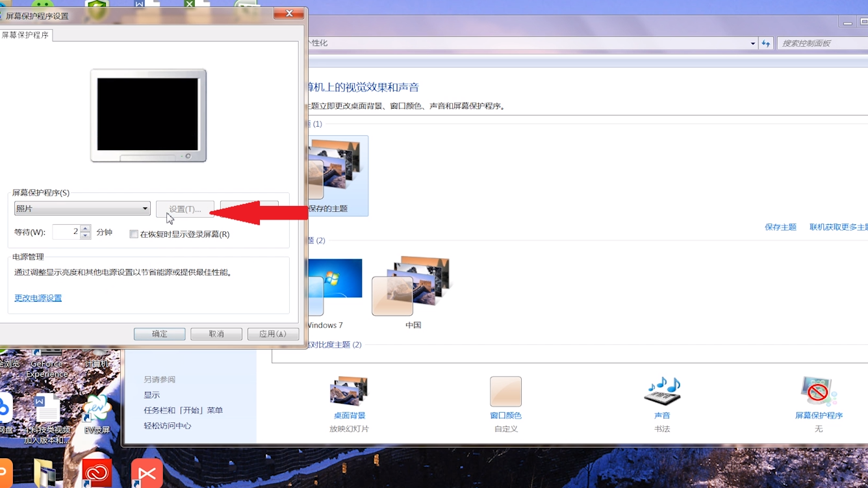Select the 屏幕保护程序 tab
The width and height of the screenshot is (868, 488).
click(25, 35)
